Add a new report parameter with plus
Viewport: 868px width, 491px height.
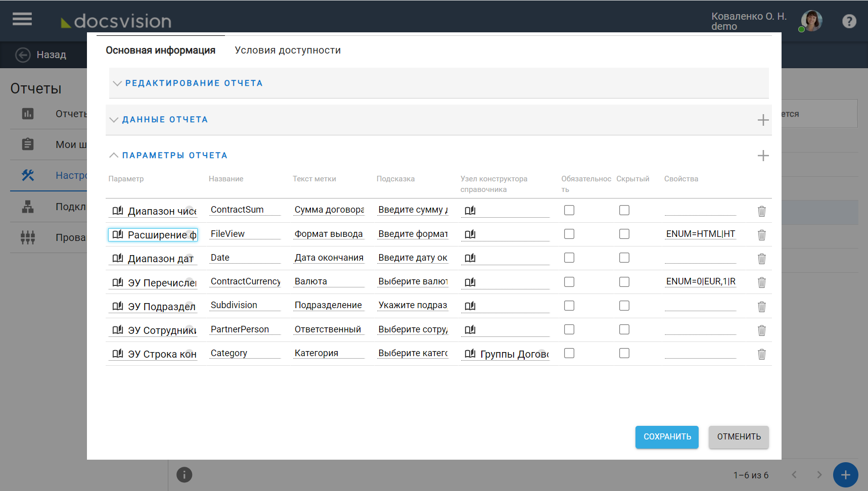pyautogui.click(x=763, y=156)
